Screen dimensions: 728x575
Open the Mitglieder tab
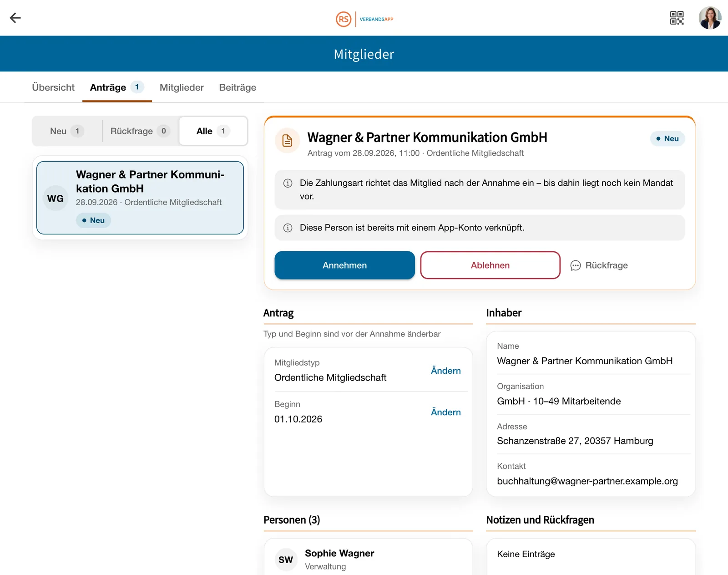click(182, 87)
